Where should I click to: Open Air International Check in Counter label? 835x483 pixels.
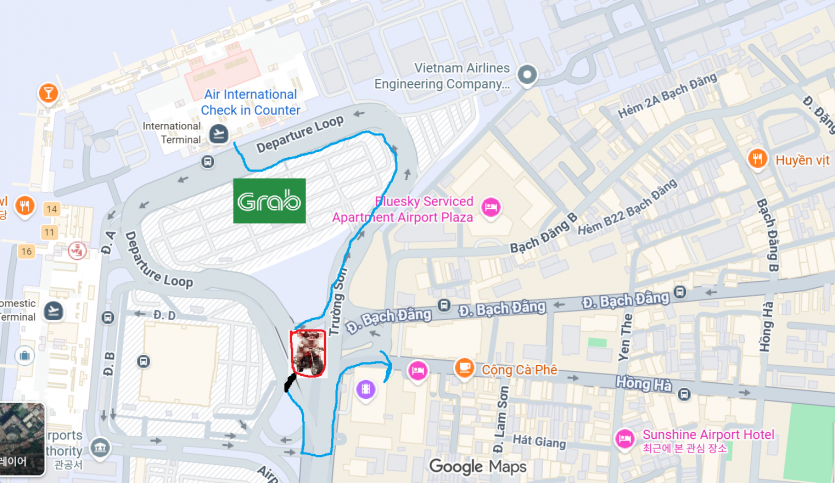click(x=250, y=102)
